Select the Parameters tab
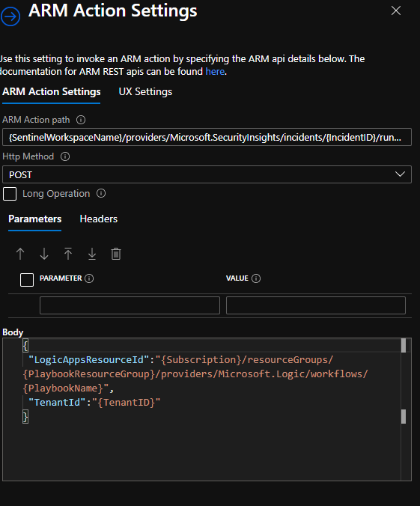Screen dimensions: 420x506 (x=35, y=219)
